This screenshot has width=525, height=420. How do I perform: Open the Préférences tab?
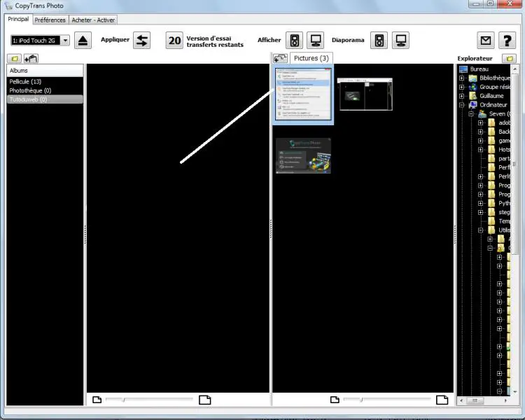click(50, 20)
